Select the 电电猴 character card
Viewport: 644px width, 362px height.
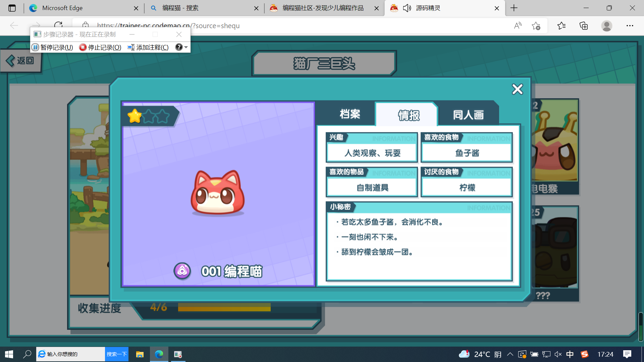pyautogui.click(x=555, y=147)
